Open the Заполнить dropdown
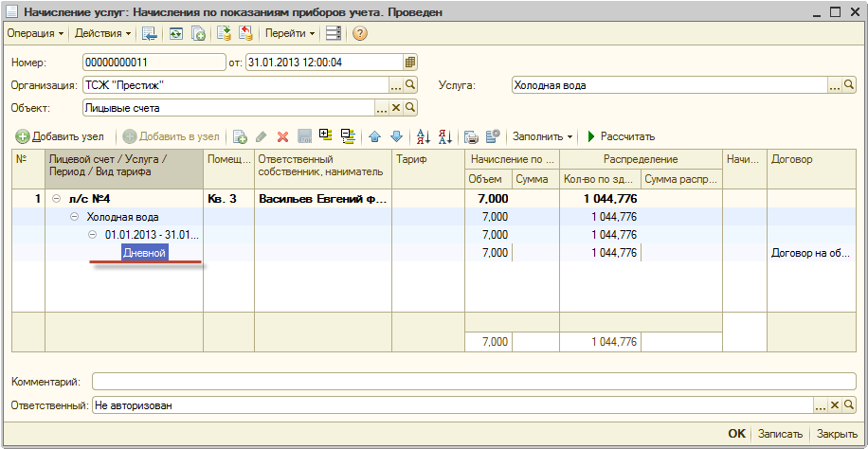This screenshot has width=868, height=449. point(543,136)
